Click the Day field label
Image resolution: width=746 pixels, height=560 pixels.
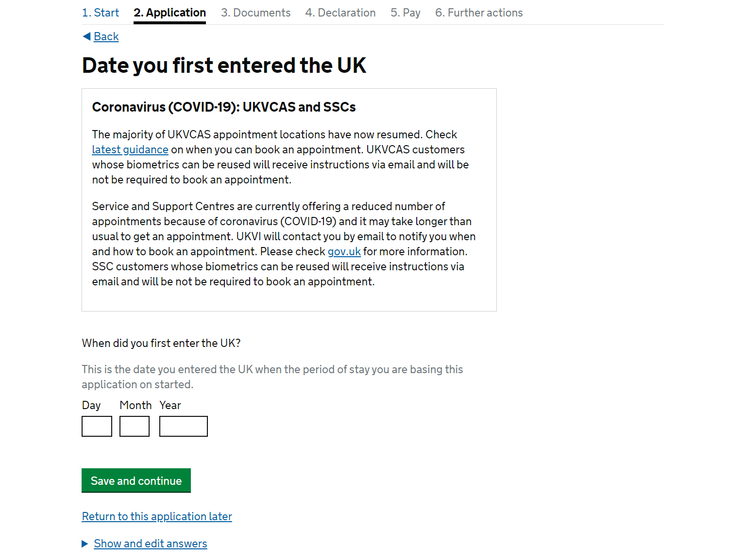(x=91, y=405)
